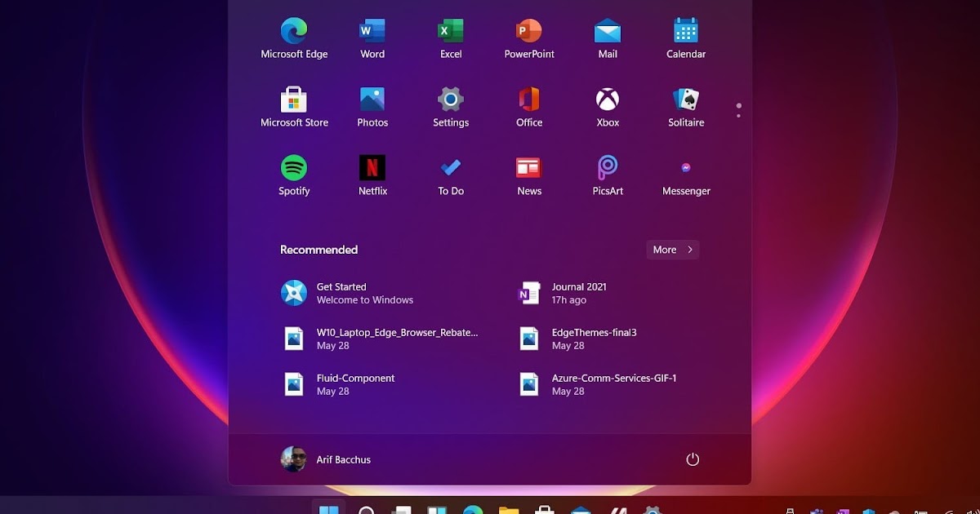
Task: Show more recommended items
Action: pyautogui.click(x=673, y=250)
